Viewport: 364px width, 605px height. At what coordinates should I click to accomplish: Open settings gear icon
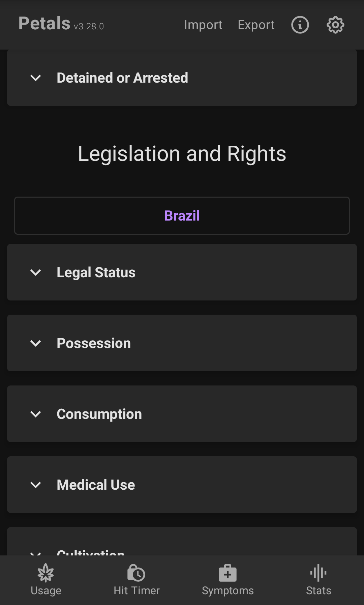[335, 25]
